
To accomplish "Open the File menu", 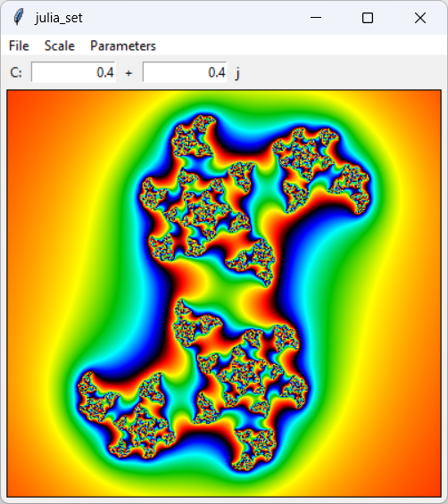I will [19, 45].
